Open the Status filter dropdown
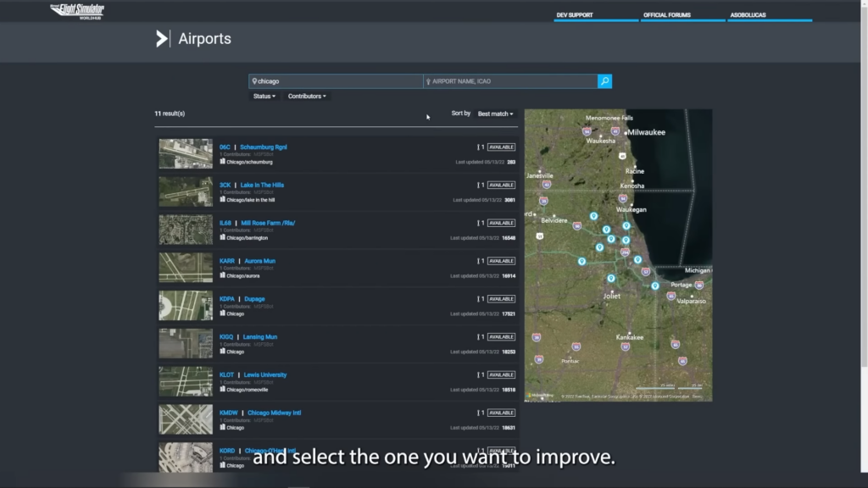Viewport: 868px width, 488px height. [x=264, y=97]
